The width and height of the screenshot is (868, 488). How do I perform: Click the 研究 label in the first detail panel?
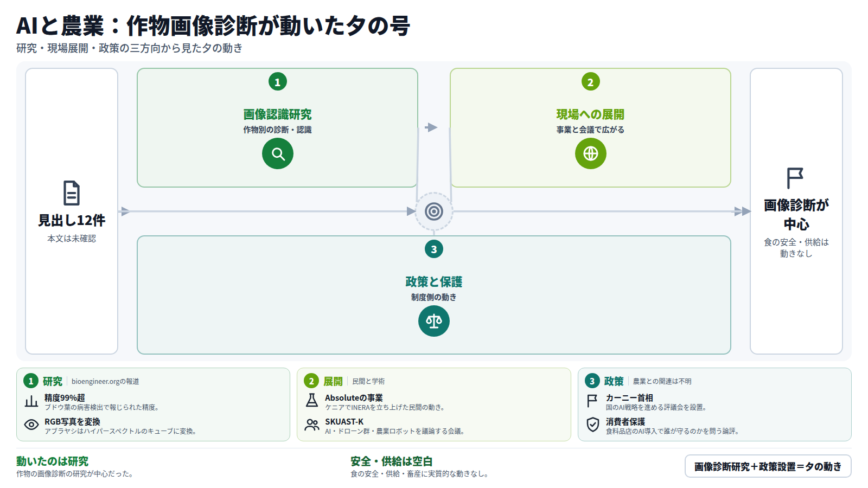coord(53,381)
